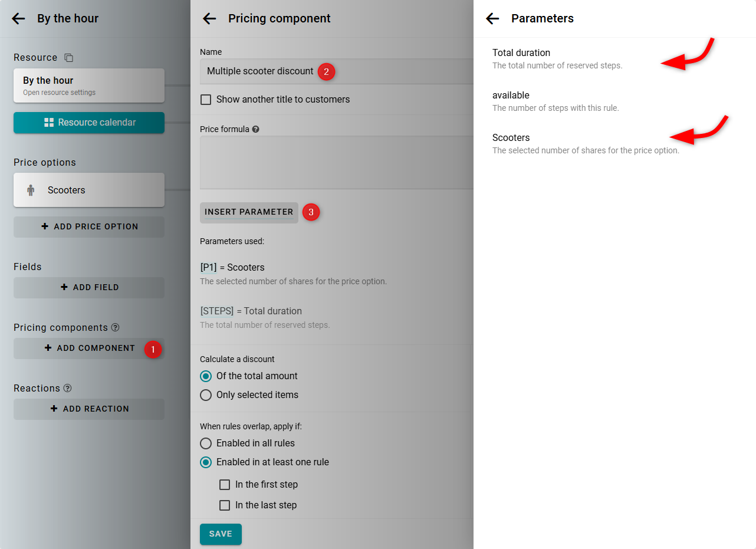The image size is (756, 549).
Task: Check the In the first step box
Action: [225, 485]
